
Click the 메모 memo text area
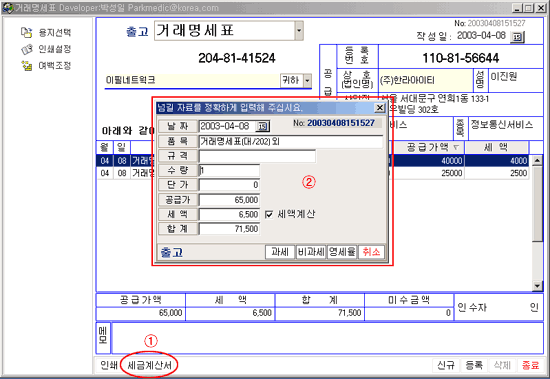pos(327,338)
